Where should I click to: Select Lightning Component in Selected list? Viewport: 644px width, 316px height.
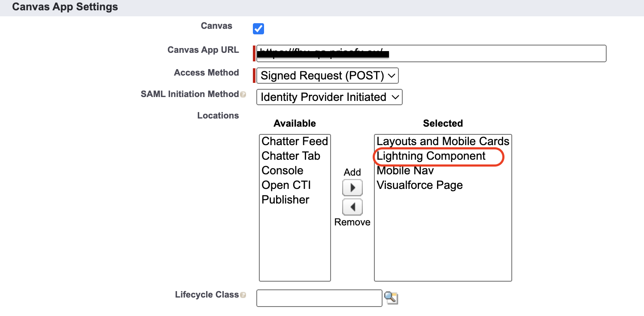click(431, 156)
